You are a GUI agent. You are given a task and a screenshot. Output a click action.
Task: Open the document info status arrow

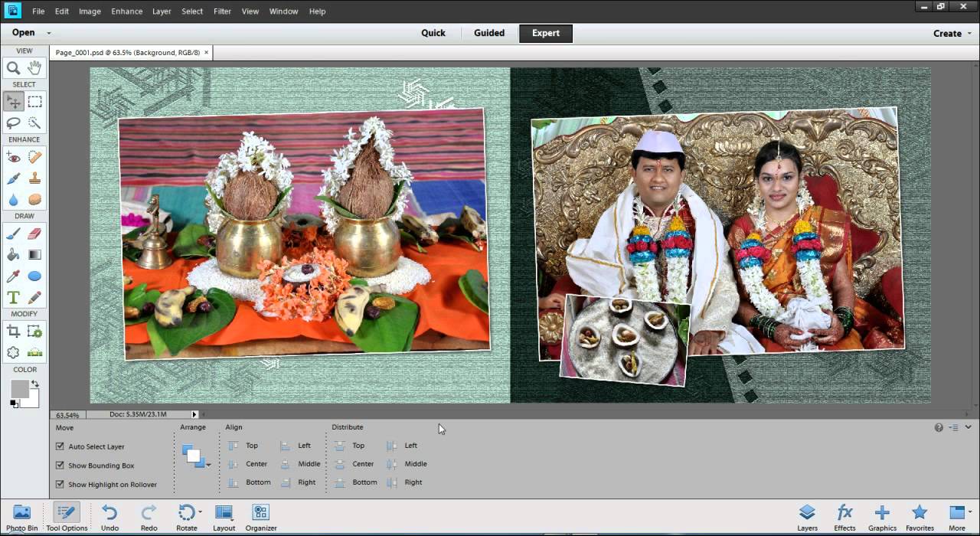tap(194, 414)
